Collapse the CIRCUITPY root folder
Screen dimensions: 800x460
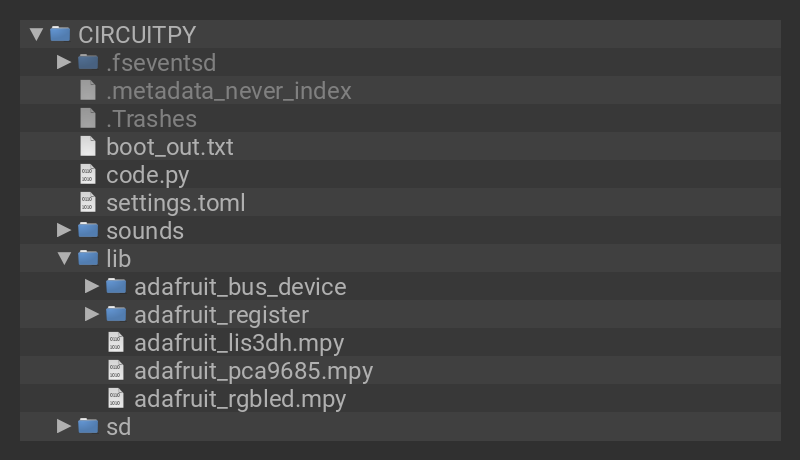pos(37,34)
